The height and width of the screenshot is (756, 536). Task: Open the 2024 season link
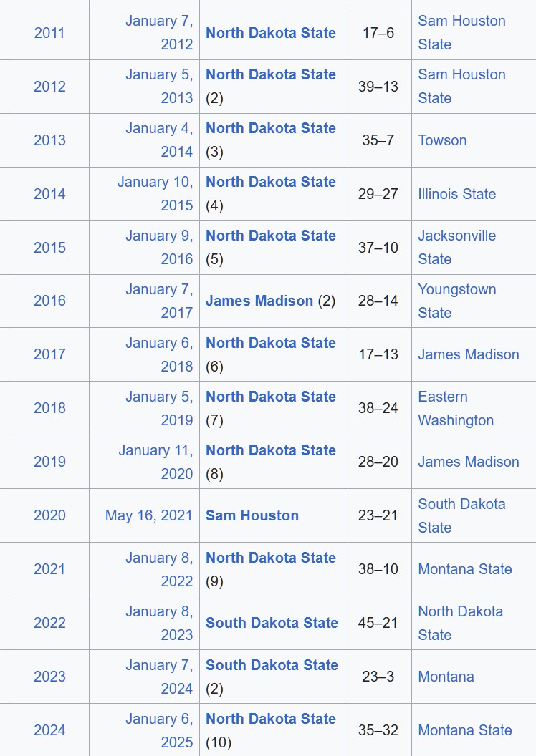click(49, 730)
